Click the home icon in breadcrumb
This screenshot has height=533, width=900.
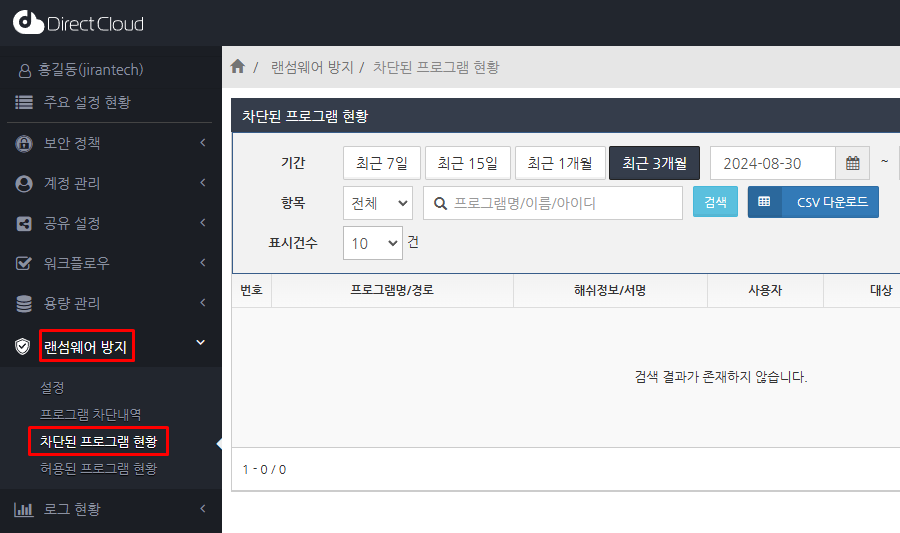tap(237, 67)
